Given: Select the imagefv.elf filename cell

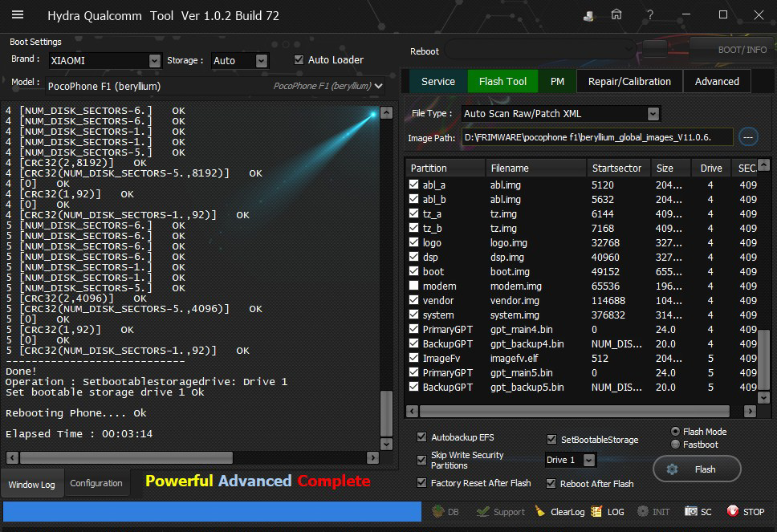Looking at the screenshot, I should [514, 358].
